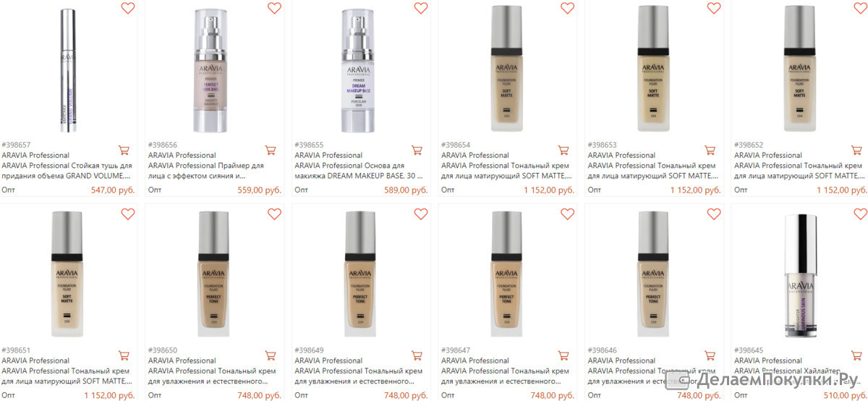Click heart icon on highlighter #398645

coord(860,214)
